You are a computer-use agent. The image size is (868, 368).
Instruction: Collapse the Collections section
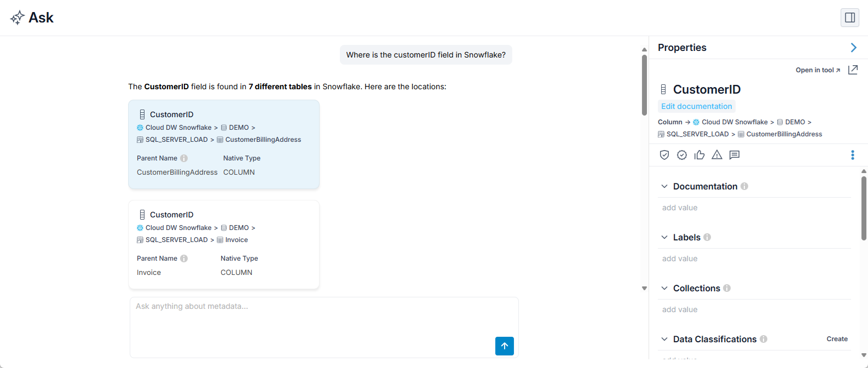click(664, 288)
